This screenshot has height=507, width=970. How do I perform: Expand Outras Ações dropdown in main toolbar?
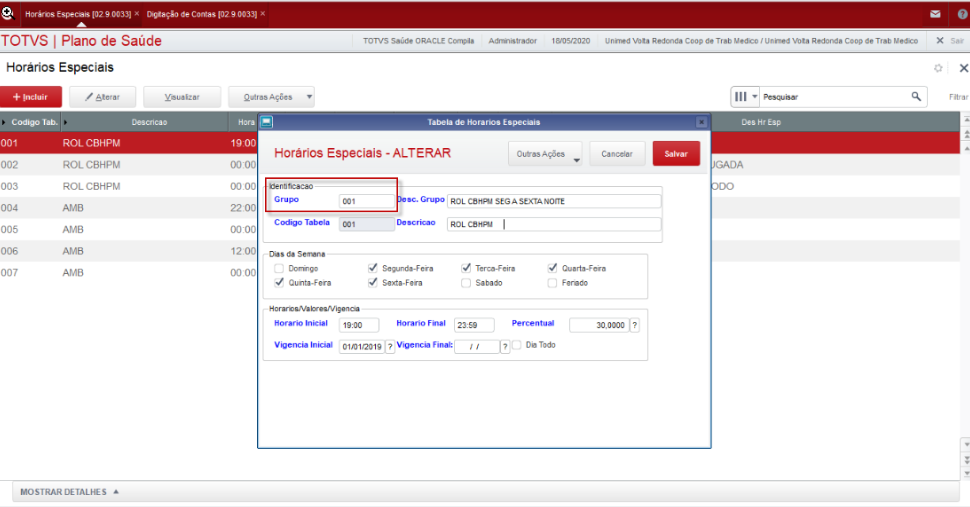[271, 97]
